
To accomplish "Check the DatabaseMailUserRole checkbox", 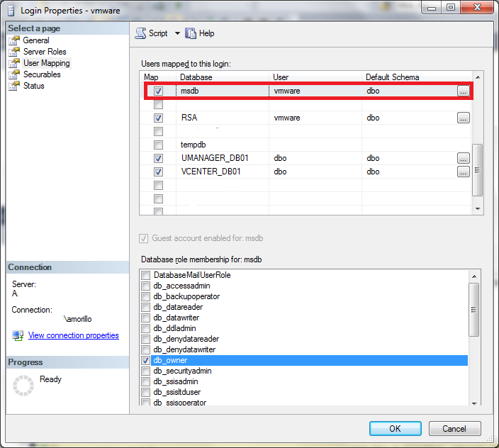I will 146,275.
